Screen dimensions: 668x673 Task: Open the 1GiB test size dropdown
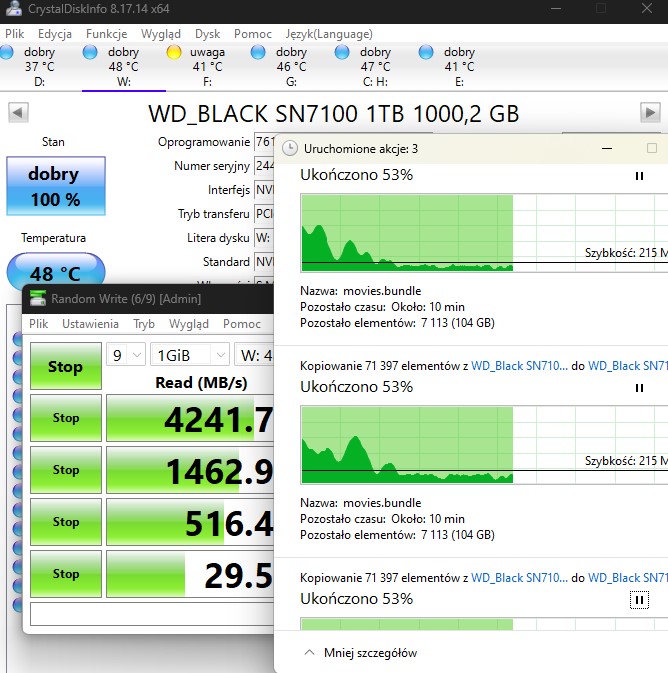189,355
